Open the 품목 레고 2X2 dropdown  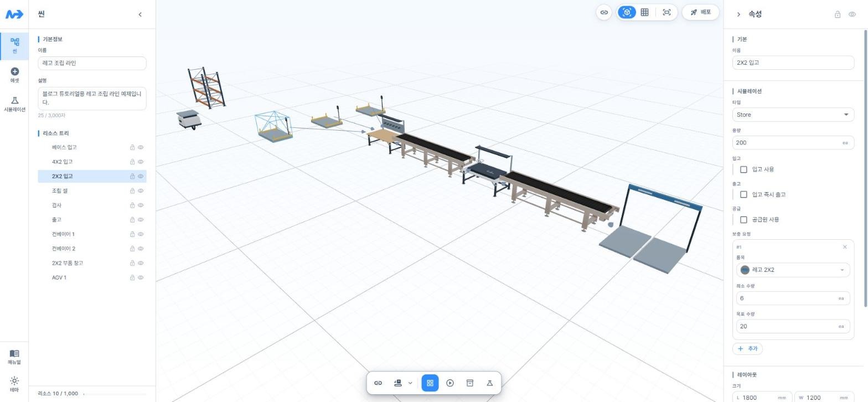click(x=793, y=270)
